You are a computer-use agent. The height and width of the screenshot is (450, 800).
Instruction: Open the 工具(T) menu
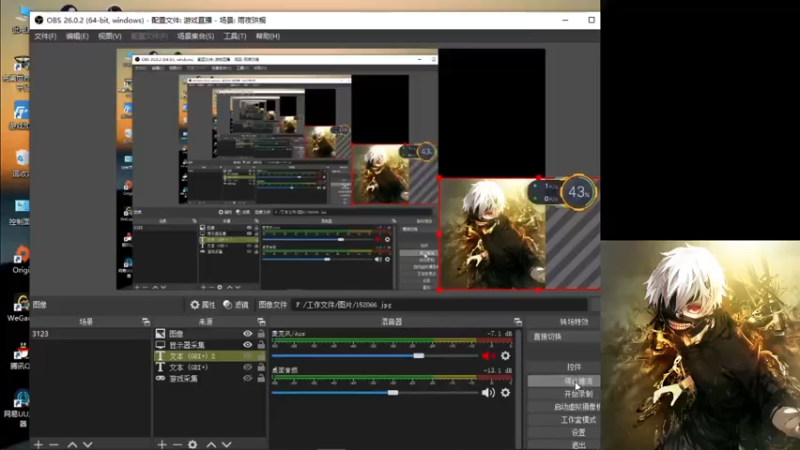point(235,36)
